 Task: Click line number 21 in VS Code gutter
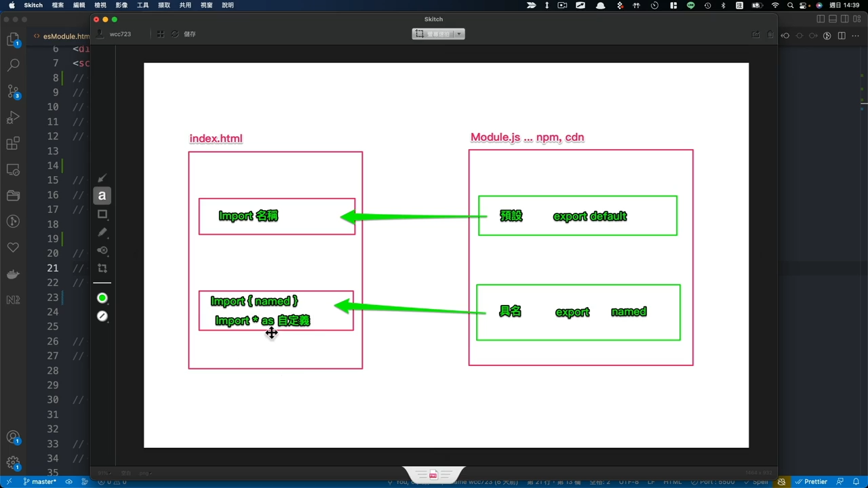tap(53, 268)
